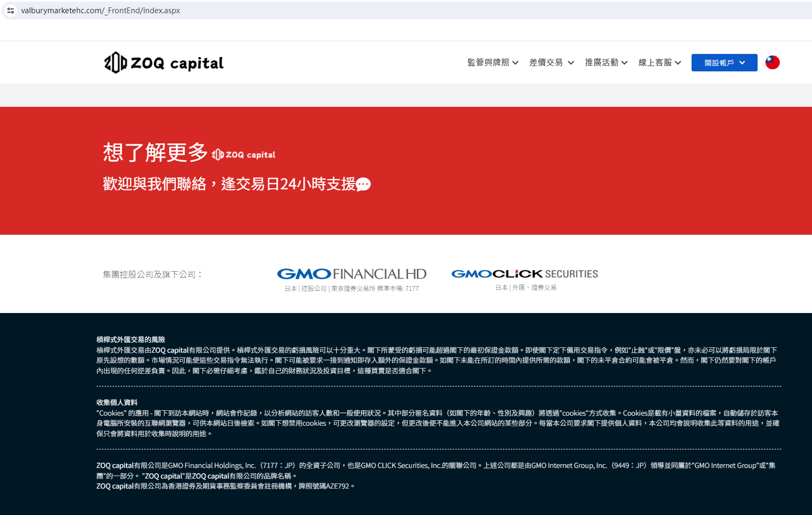Click the 想了解更多 heading
Screen dimensions: 812x515
click(x=156, y=152)
